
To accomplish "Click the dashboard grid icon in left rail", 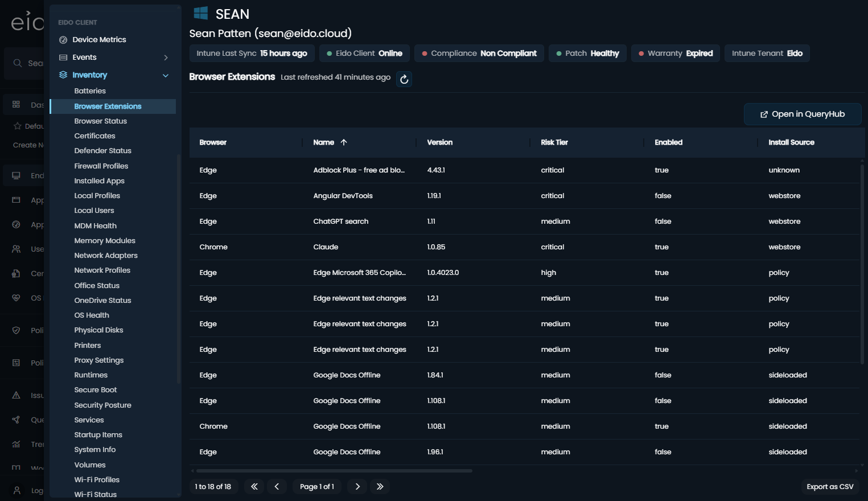I will (16, 104).
